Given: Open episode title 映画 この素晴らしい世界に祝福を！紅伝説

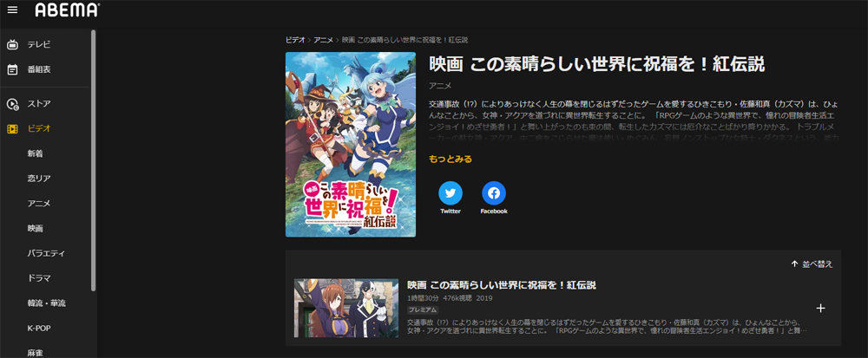Looking at the screenshot, I should pyautogui.click(x=502, y=285).
